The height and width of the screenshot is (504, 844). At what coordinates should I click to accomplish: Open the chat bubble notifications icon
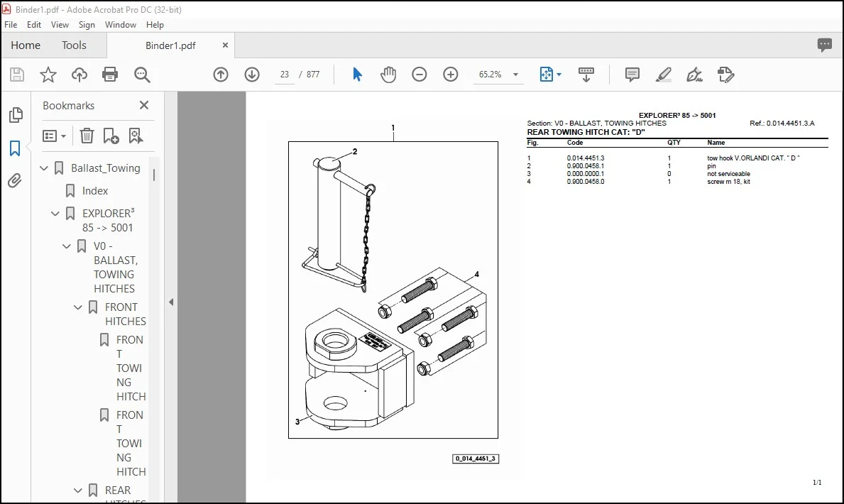coord(824,45)
